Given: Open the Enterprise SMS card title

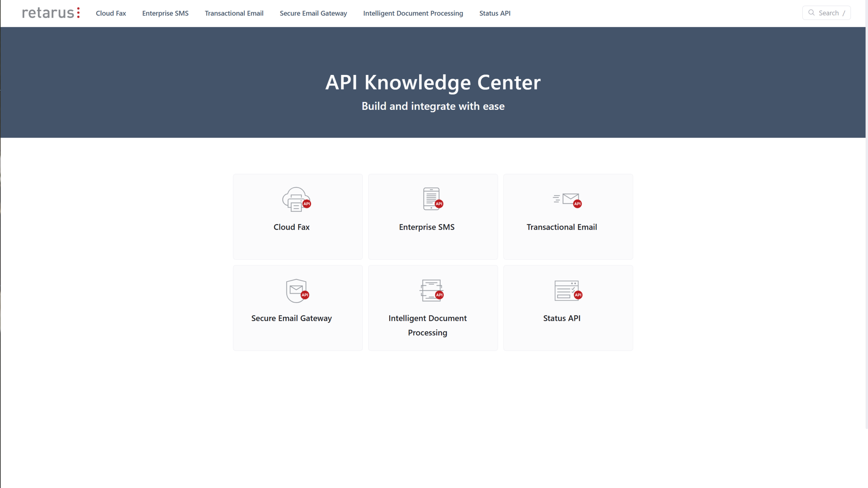Looking at the screenshot, I should click(x=427, y=227).
